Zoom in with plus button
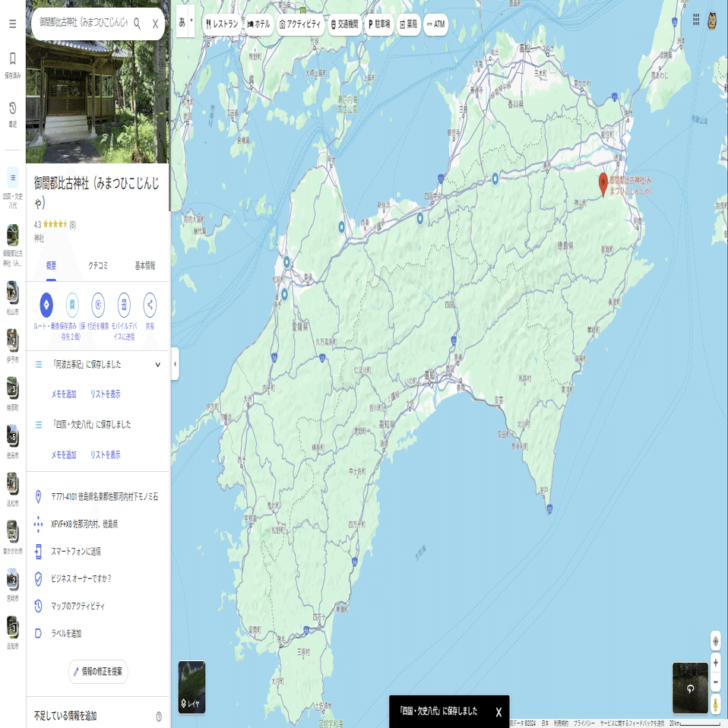This screenshot has width=728, height=728. click(x=716, y=663)
